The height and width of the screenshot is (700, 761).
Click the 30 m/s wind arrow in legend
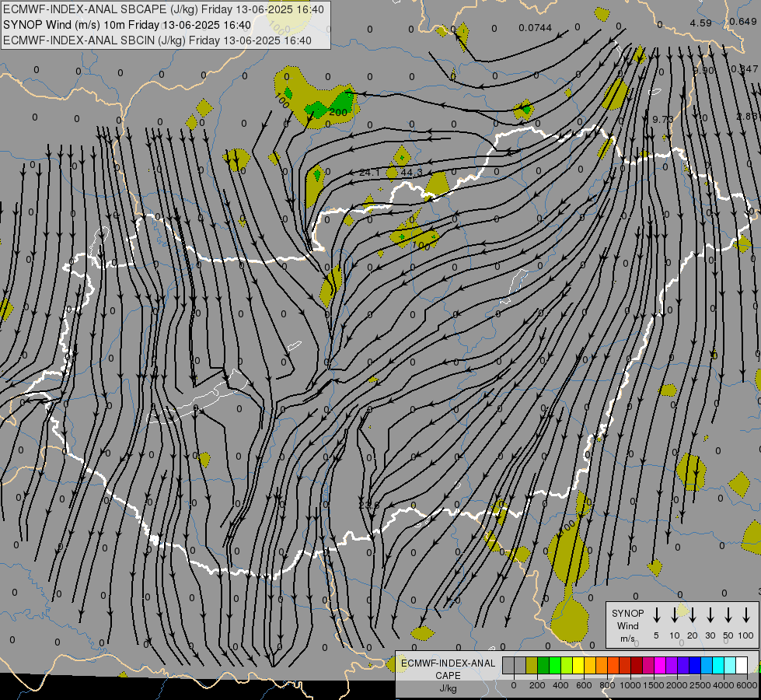710,615
